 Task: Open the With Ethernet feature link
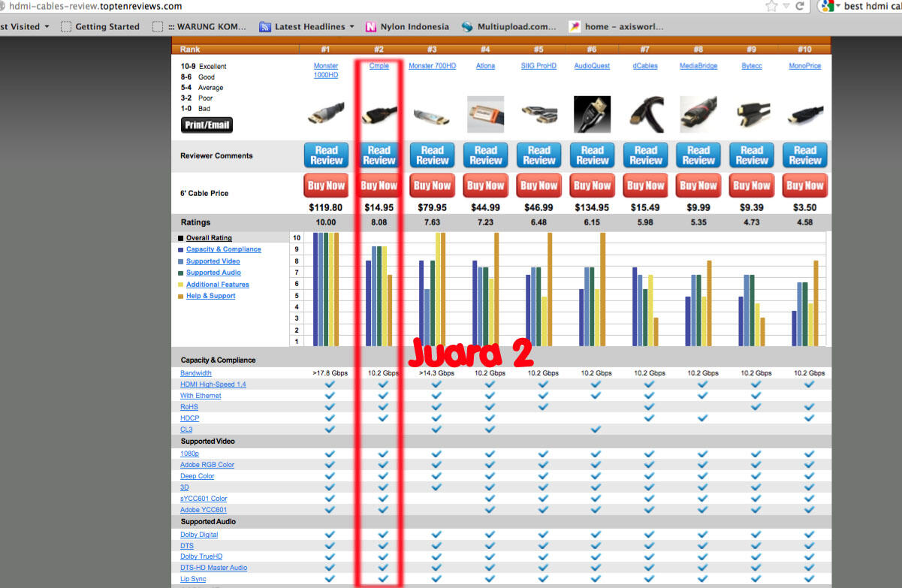coord(201,396)
